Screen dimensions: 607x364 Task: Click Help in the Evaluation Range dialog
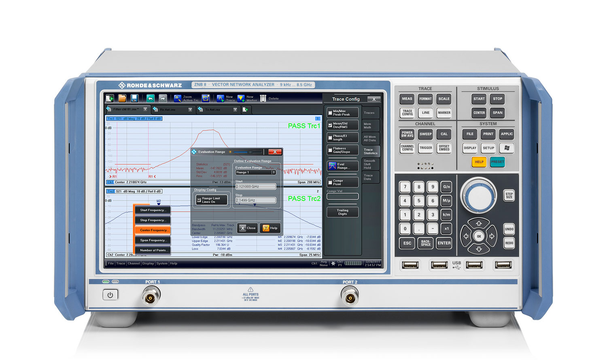270,228
